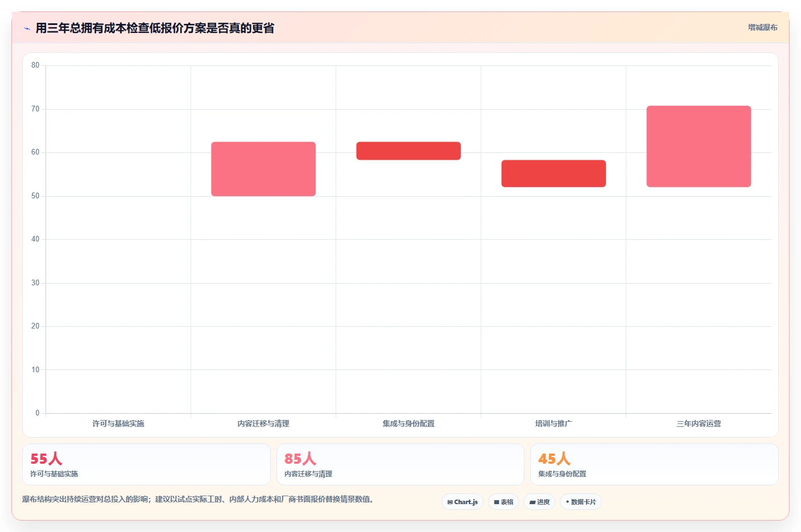
Task: Click the 增减瀑布 label in the header
Action: [x=762, y=27]
